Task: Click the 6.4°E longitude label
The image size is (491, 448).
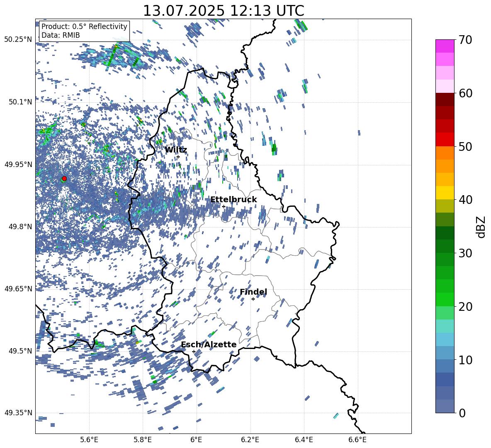Action: tap(304, 440)
